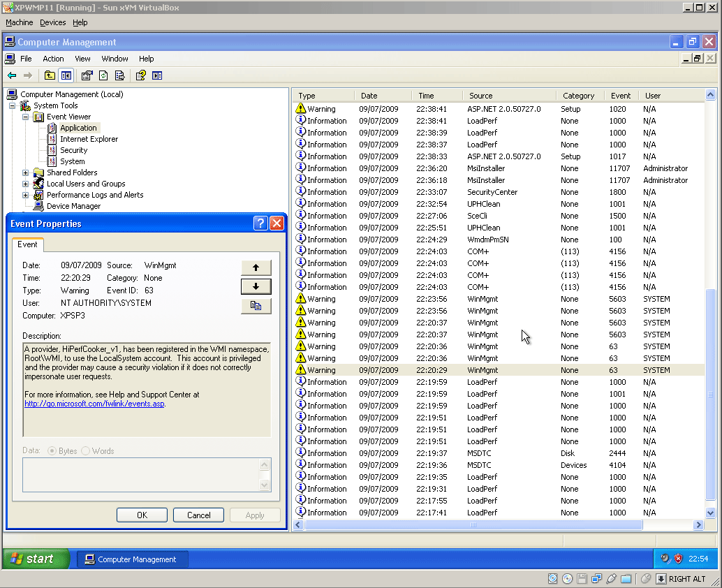Open Properties from the toolbar icon
The width and height of the screenshot is (722, 588).
click(x=87, y=75)
